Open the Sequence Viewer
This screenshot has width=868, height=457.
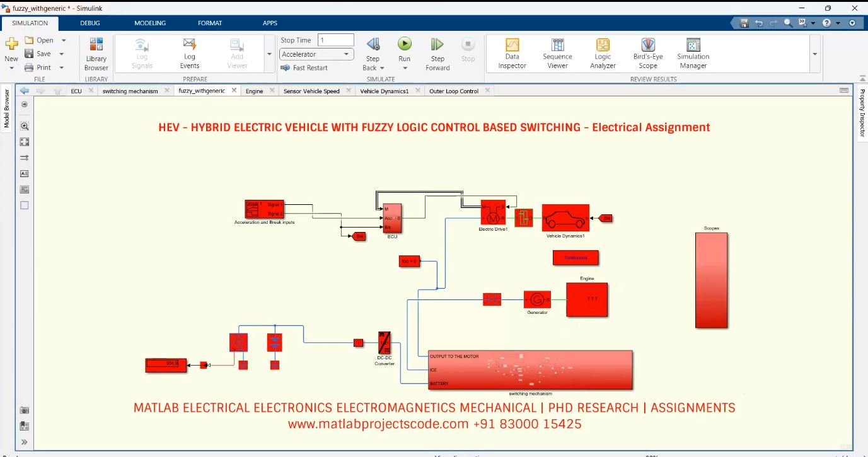pyautogui.click(x=557, y=54)
